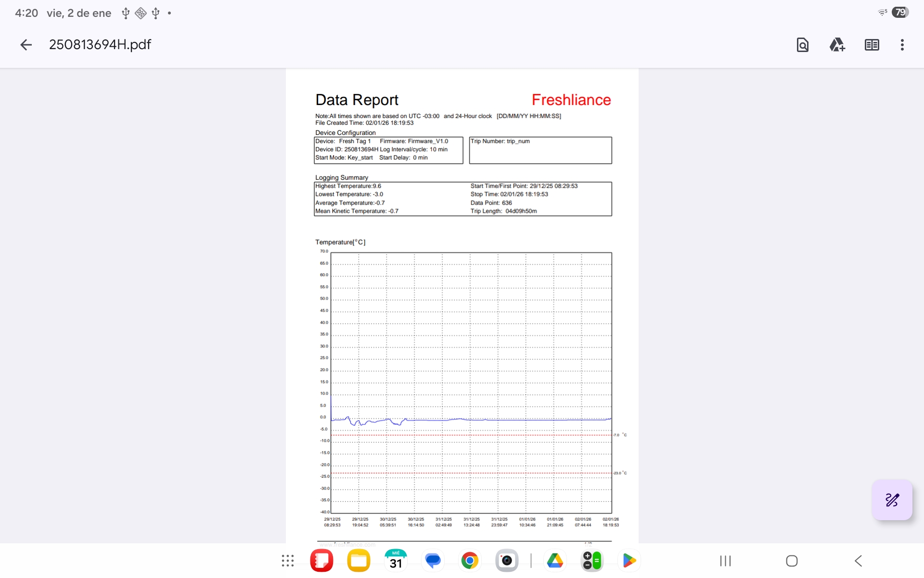The height and width of the screenshot is (578, 924).
Task: Open the yellow My Files app
Action: tap(359, 561)
